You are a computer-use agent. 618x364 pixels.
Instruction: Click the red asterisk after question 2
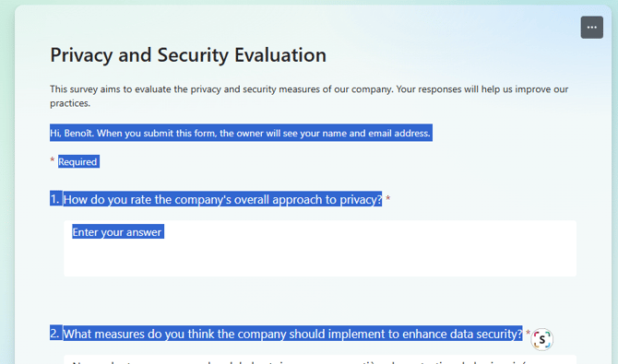pos(528,333)
